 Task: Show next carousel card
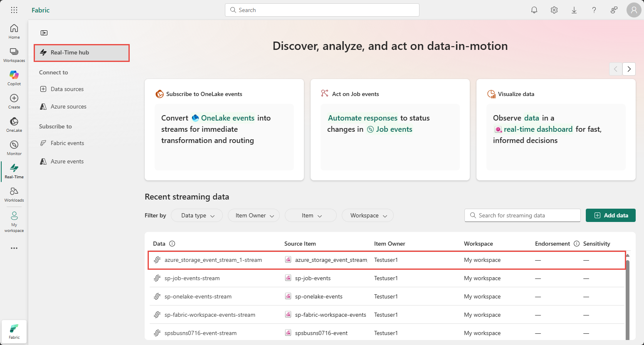[x=629, y=69]
